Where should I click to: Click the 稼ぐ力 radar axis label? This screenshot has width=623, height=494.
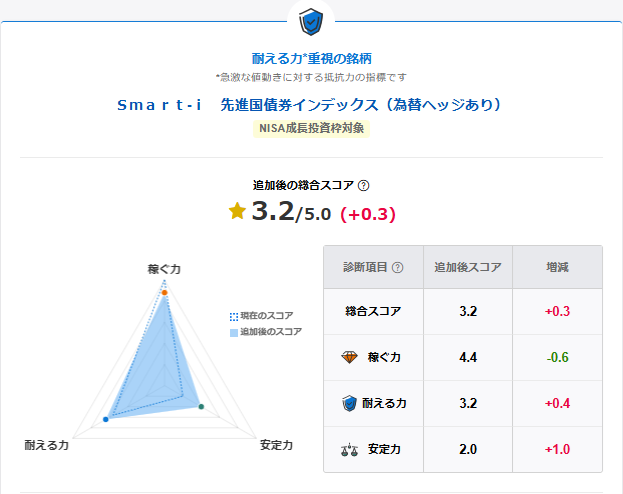pos(165,269)
